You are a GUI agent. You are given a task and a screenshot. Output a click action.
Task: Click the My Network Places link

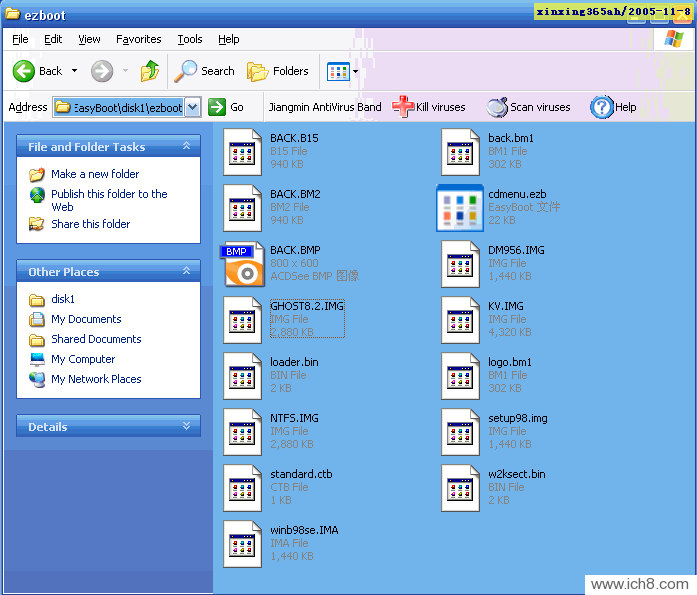click(96, 379)
